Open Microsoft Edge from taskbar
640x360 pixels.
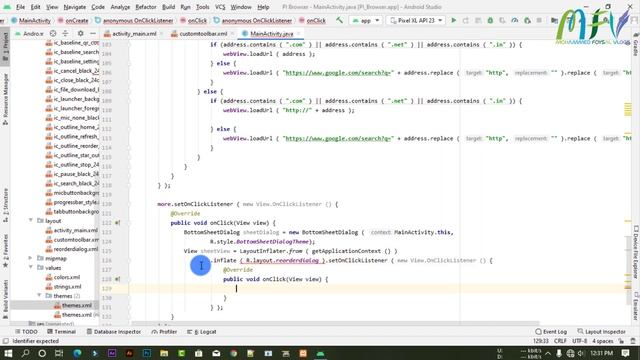(77, 353)
